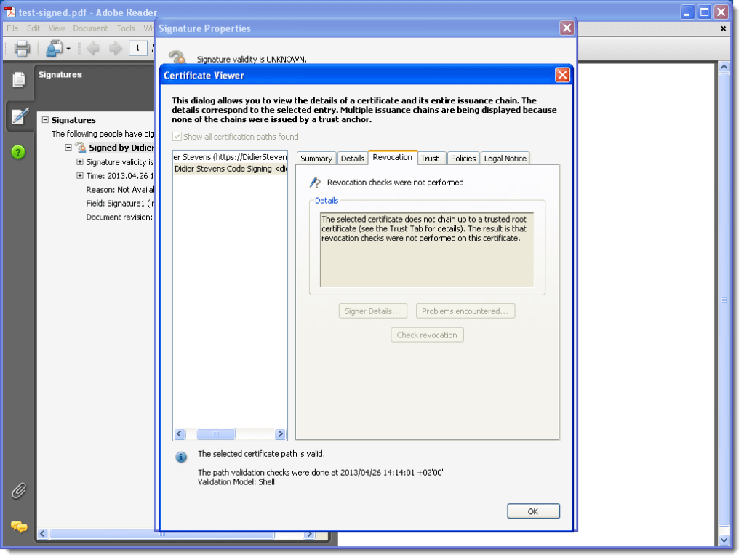Open the Attachments paperclip panel
The image size is (744, 560).
point(19,491)
